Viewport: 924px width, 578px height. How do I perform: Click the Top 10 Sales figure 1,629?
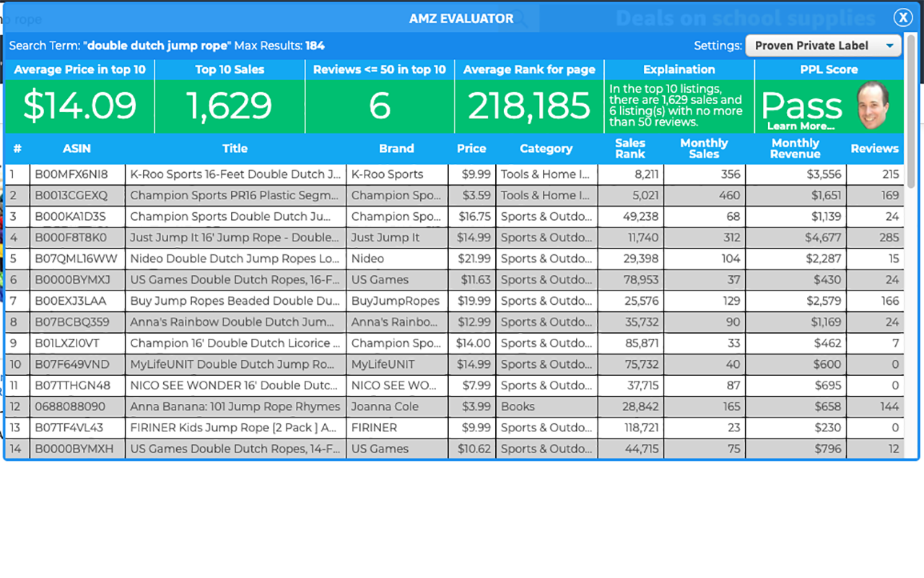tap(229, 105)
